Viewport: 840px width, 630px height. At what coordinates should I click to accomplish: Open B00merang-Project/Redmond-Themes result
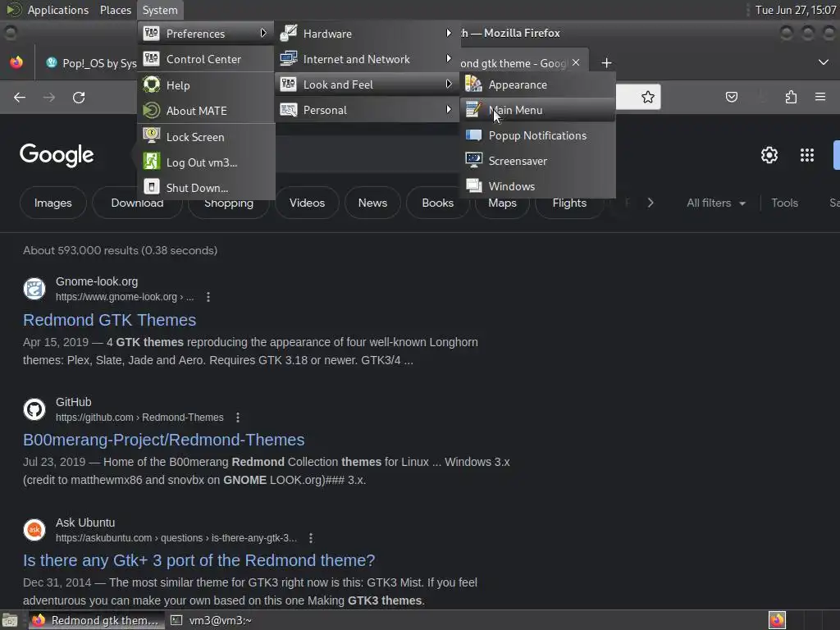point(163,440)
